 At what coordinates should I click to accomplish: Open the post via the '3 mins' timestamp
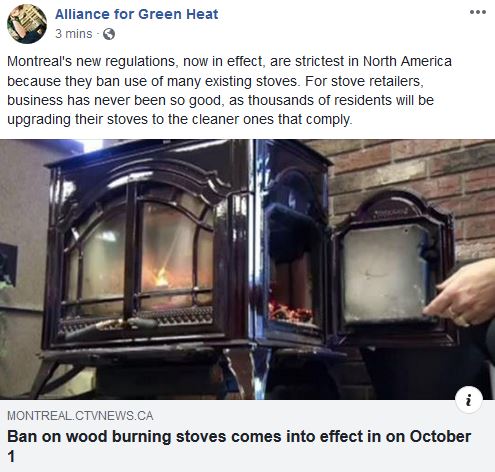[x=74, y=34]
